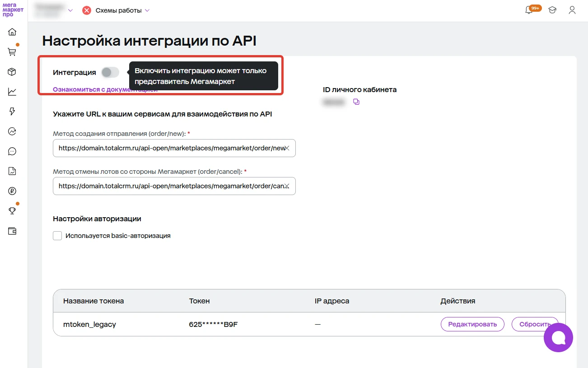Click the box products icon in sidebar
Viewport: 588px width, 368px height.
pos(12,72)
